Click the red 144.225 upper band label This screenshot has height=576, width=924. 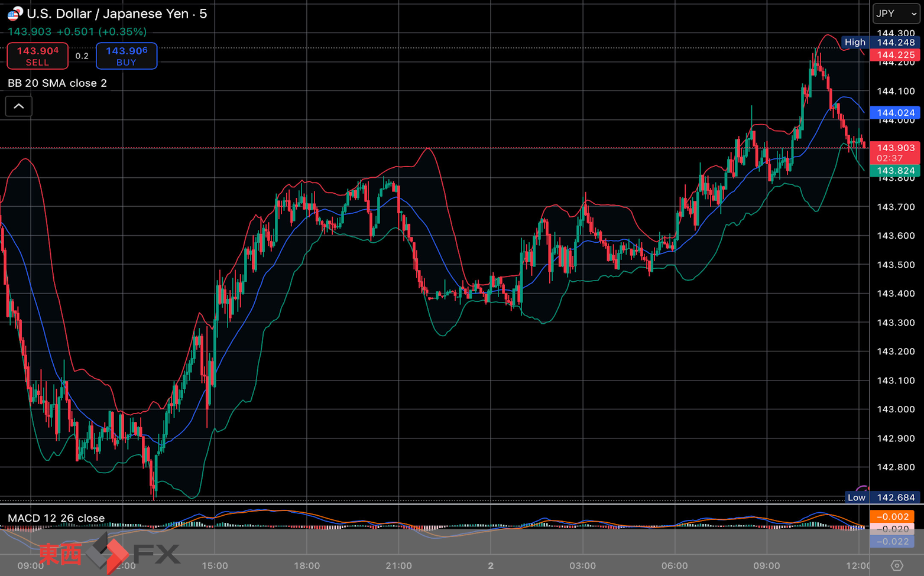[895, 55]
